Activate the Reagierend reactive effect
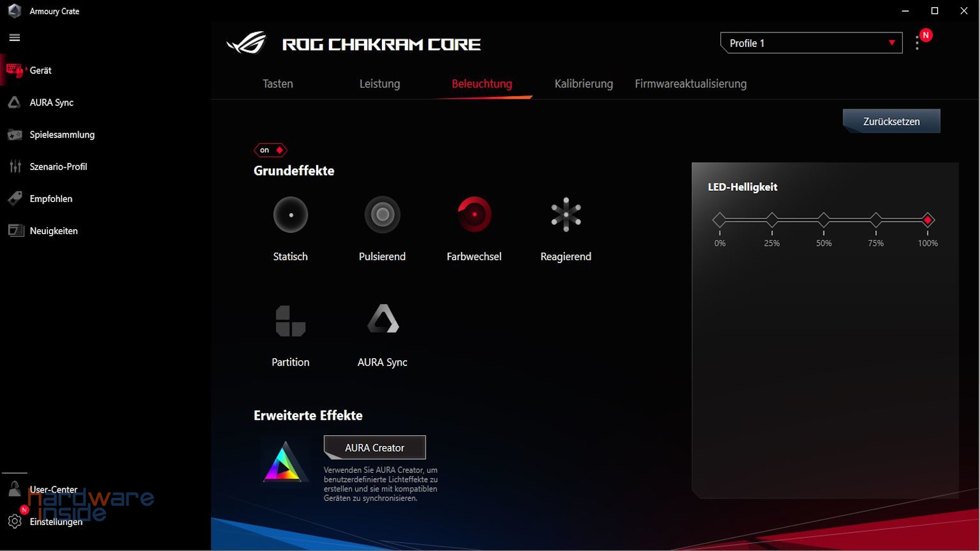Image resolution: width=980 pixels, height=551 pixels. coord(566,214)
